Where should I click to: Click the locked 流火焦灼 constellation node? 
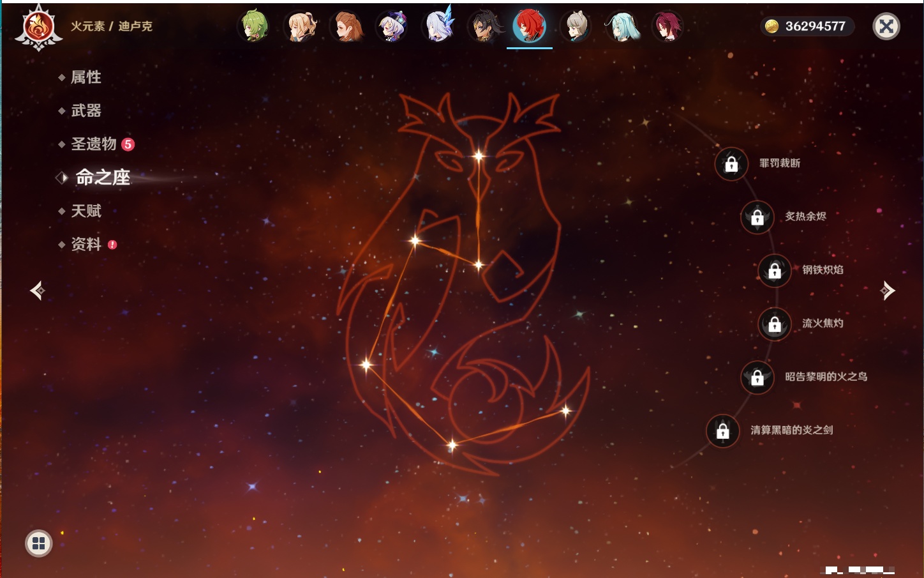775,324
